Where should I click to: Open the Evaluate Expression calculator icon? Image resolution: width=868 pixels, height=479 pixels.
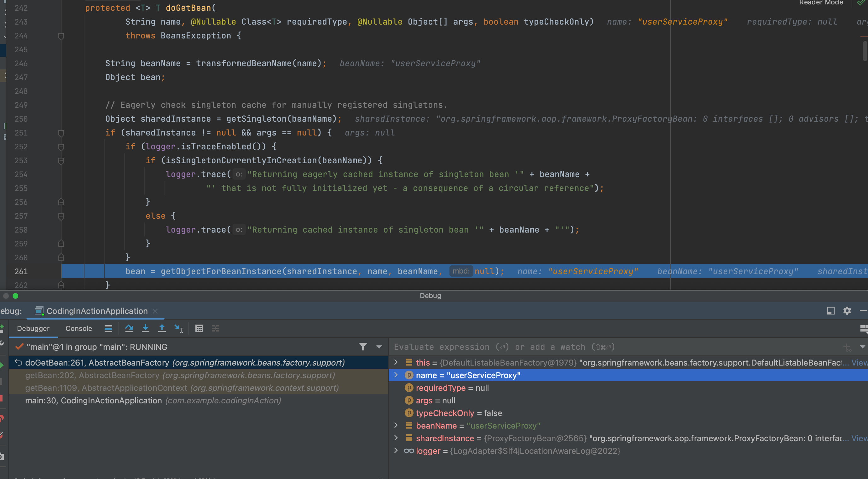tap(199, 328)
